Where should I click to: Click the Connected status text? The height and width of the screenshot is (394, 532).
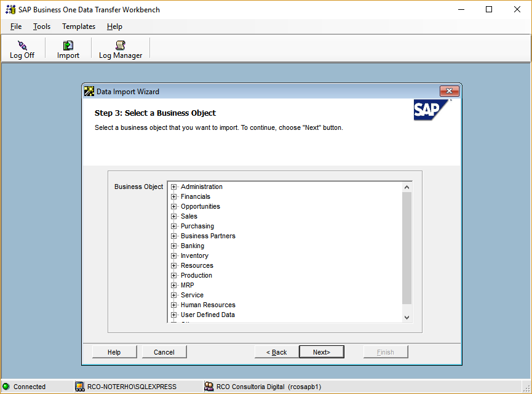point(30,387)
